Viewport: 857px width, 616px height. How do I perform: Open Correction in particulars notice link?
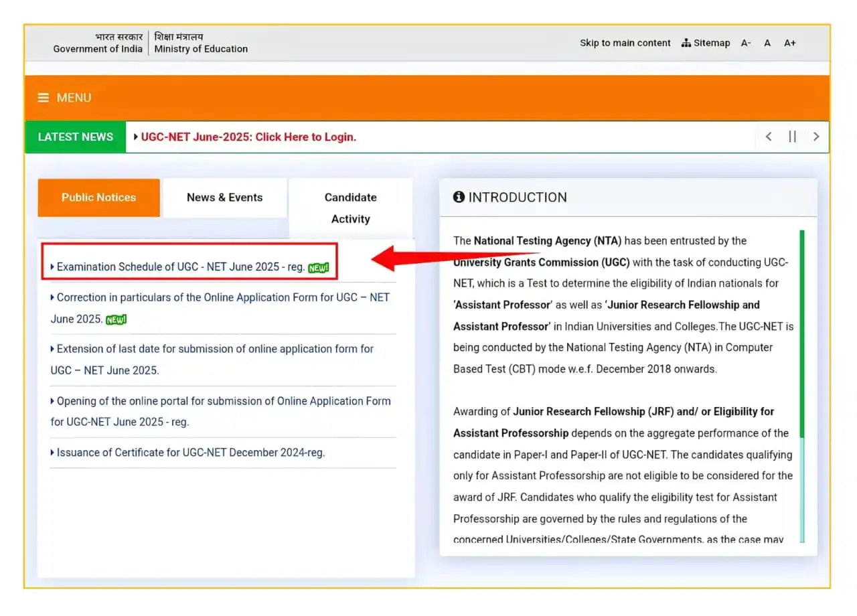221,297
